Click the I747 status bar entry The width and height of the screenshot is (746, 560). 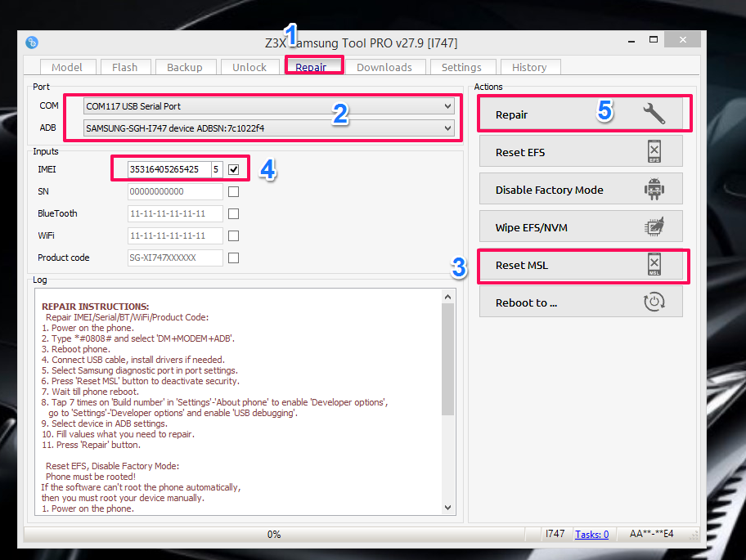555,534
